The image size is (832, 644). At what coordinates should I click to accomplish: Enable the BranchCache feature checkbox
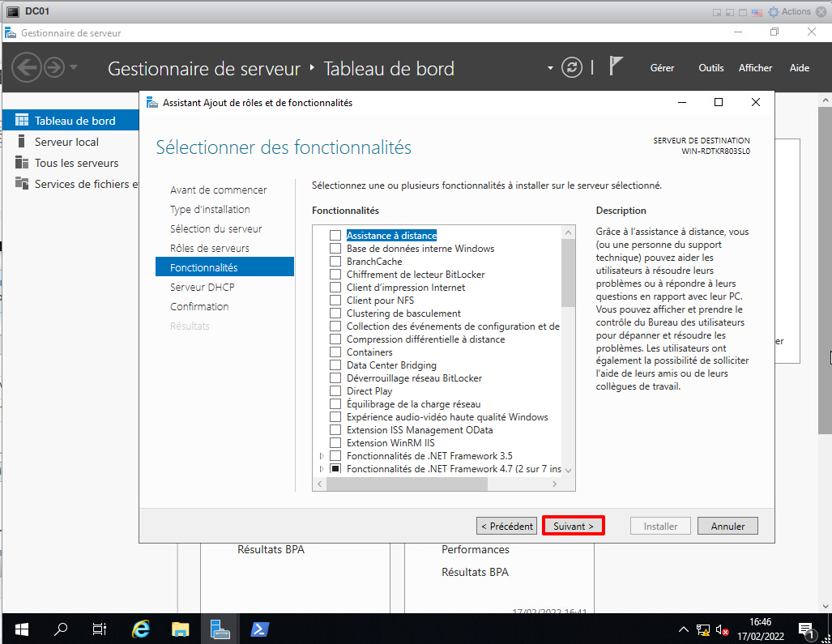(x=335, y=262)
